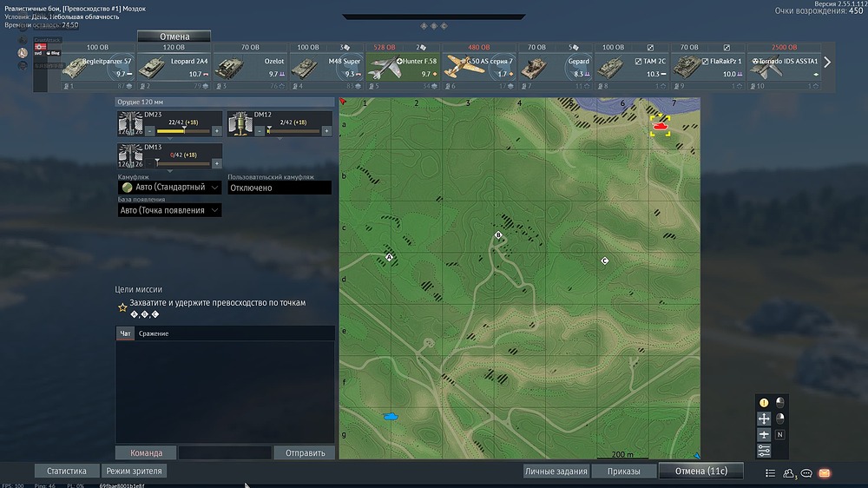
Task: Click capture point C on map
Action: 604,260
